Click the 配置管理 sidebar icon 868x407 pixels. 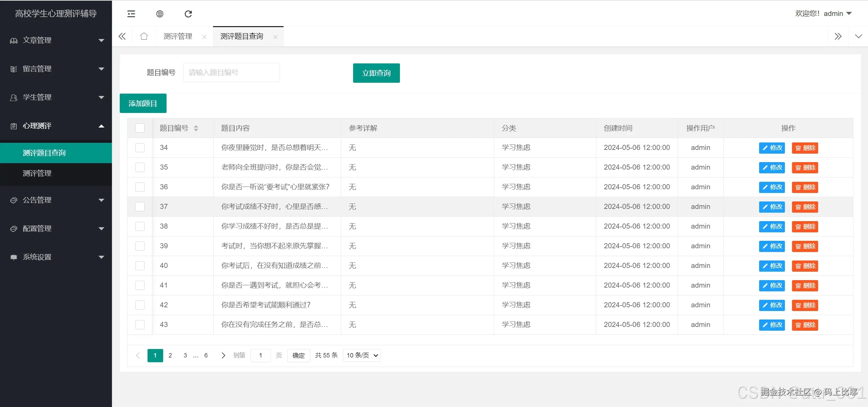tap(14, 229)
